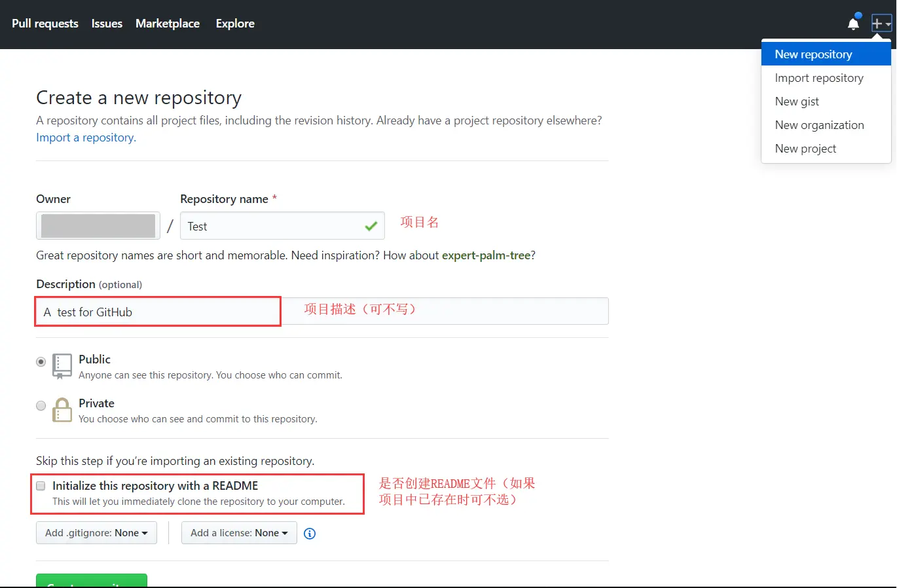This screenshot has width=897, height=588.
Task: Go to Issues in top navigation
Action: coord(107,24)
